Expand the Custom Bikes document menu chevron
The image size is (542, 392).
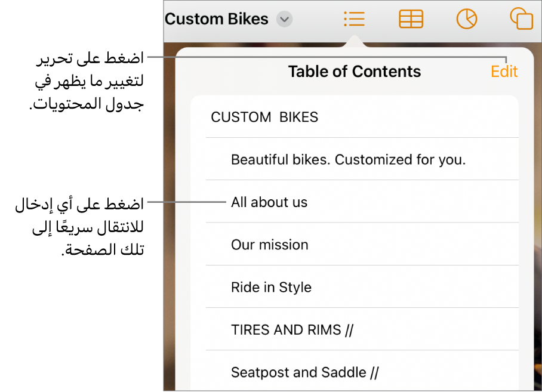[285, 20]
